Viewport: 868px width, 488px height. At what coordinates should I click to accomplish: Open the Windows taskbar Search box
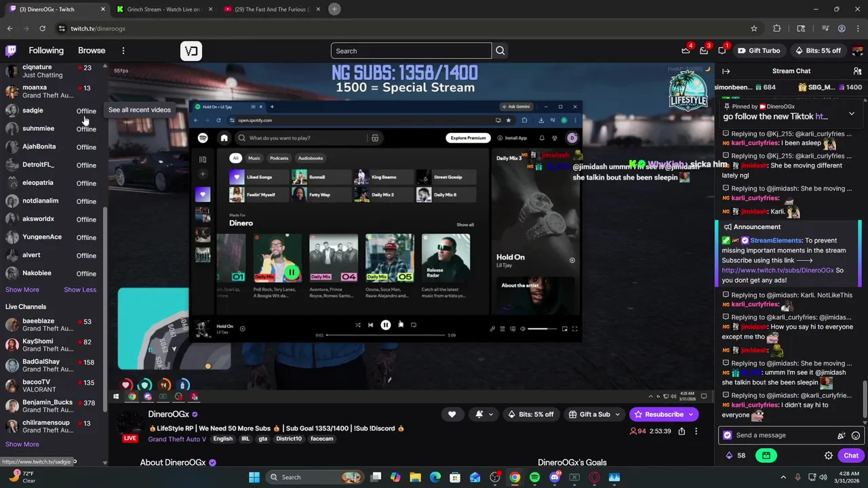[315, 477]
